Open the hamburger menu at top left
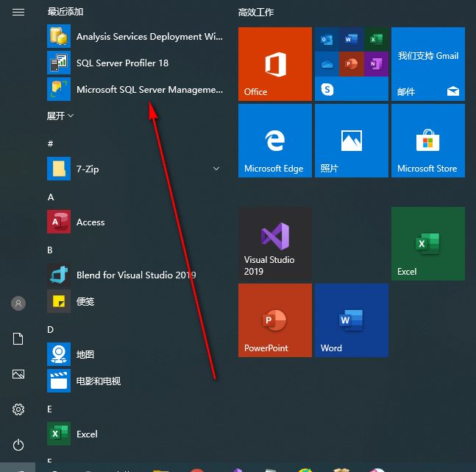This screenshot has height=472, width=476. (18, 12)
